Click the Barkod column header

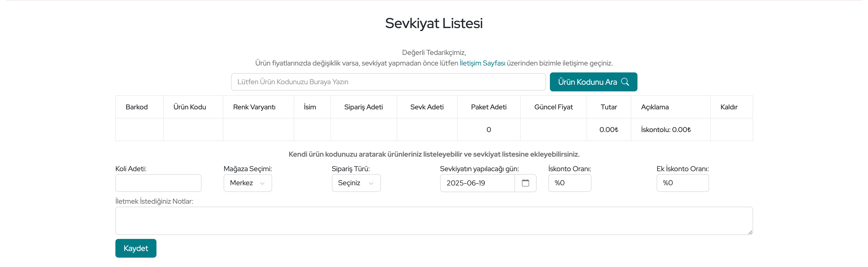[x=137, y=107]
